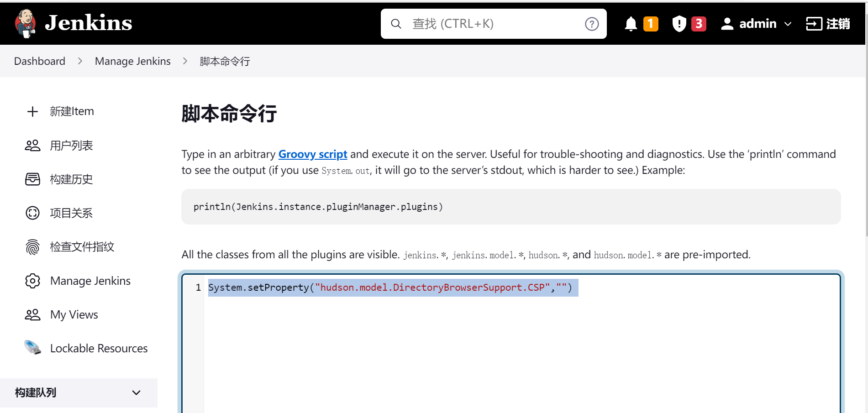Expand the chevron after Dashboard breadcrumb
The height and width of the screenshot is (413, 868).
click(80, 61)
